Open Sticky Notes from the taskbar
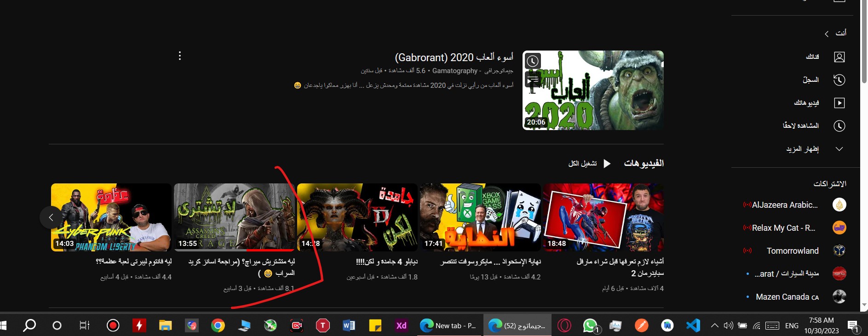Viewport: 868px width, 336px height. point(375,325)
